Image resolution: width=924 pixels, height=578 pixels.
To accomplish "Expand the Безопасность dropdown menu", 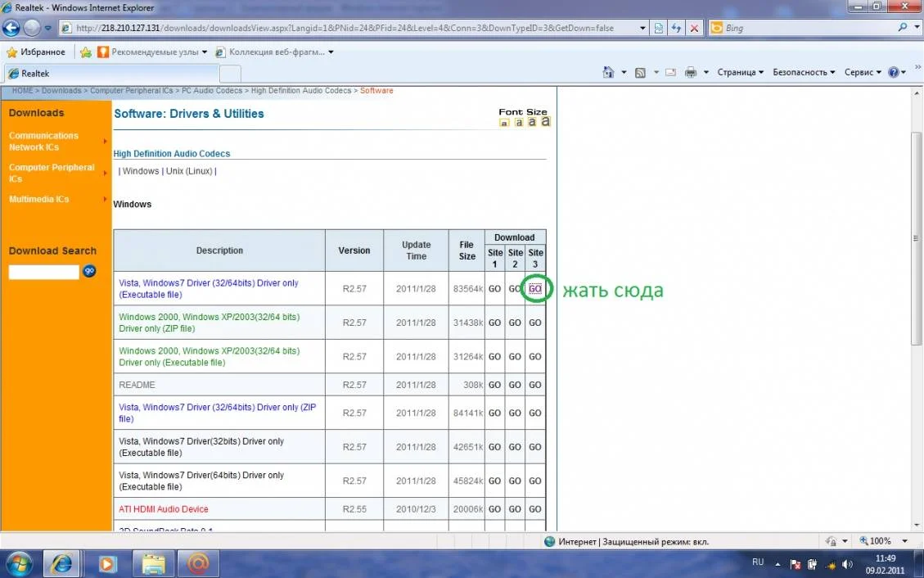I will click(x=804, y=72).
